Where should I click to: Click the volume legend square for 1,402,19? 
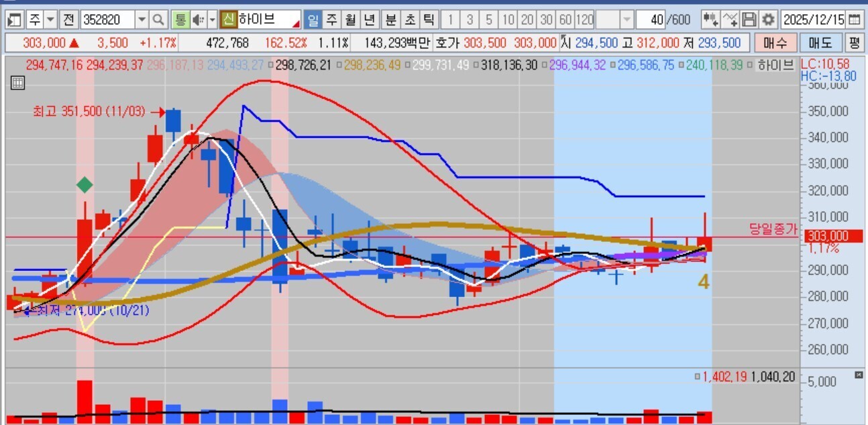pyautogui.click(x=698, y=377)
